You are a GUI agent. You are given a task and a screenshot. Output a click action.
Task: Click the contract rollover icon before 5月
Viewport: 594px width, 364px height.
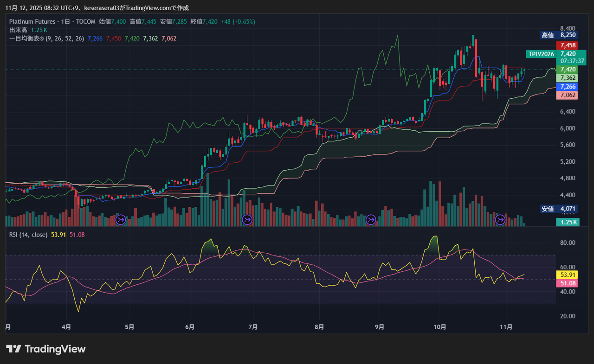(121, 219)
